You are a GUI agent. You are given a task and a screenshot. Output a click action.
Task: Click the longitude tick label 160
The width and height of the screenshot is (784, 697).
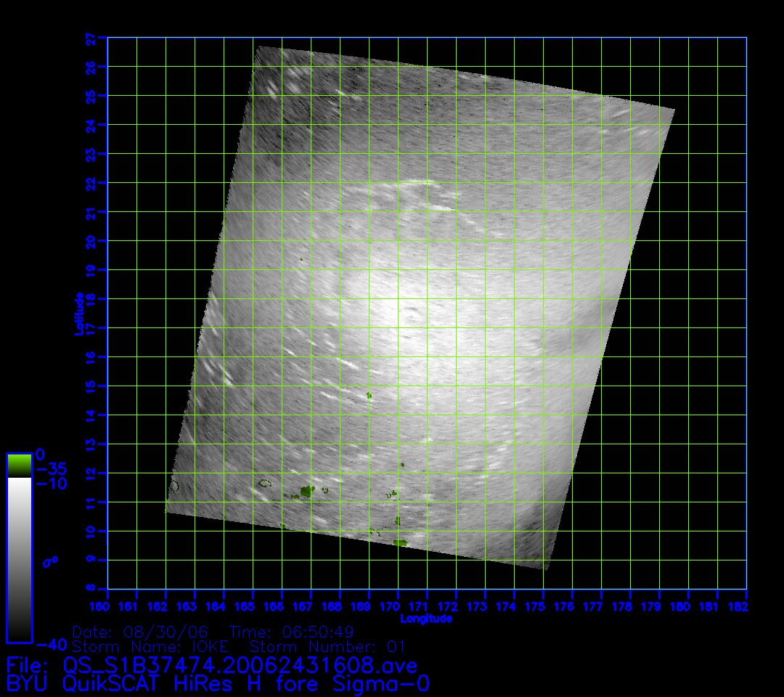(107, 606)
